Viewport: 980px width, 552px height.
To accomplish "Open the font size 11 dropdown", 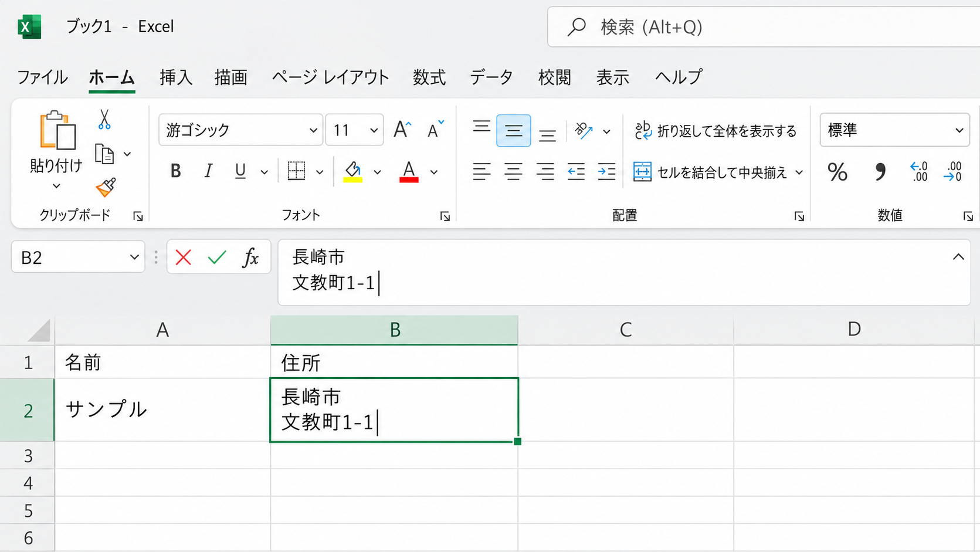I will (374, 130).
